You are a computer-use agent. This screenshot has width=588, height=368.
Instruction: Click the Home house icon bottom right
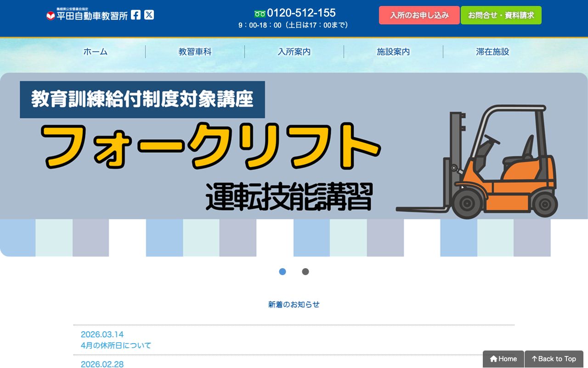point(494,359)
